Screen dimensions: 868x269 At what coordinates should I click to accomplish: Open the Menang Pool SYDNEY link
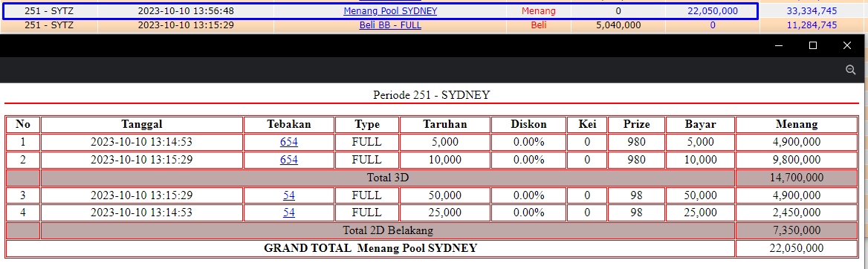point(390,11)
